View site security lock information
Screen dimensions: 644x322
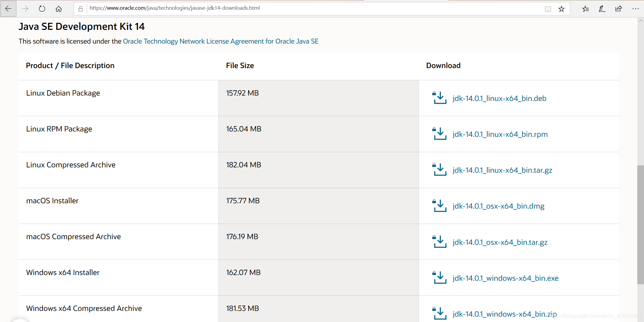(80, 9)
